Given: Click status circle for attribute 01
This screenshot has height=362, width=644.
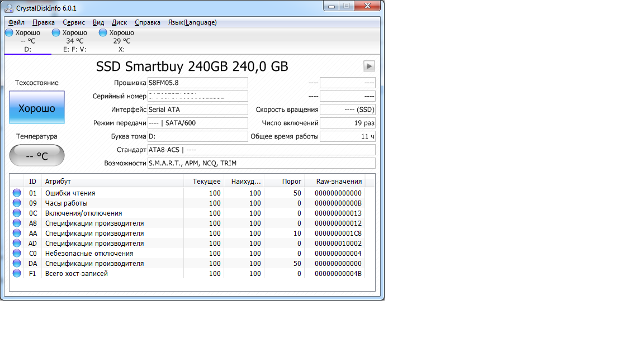Looking at the screenshot, I should coord(17,193).
